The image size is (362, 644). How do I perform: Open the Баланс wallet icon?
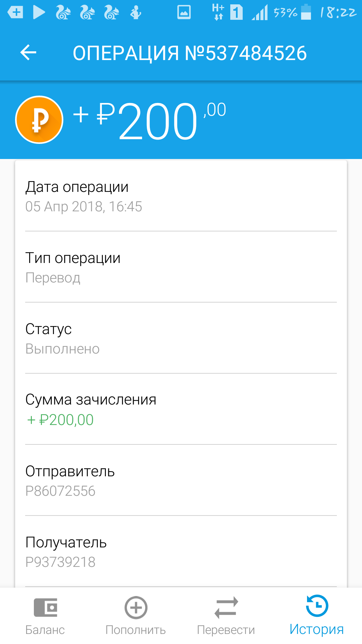click(45, 607)
